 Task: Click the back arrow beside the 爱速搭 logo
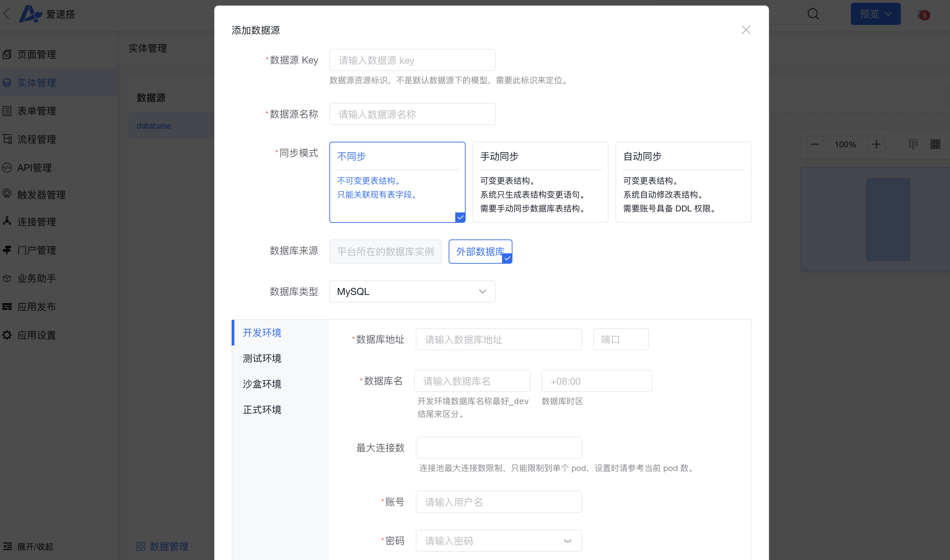pos(7,14)
